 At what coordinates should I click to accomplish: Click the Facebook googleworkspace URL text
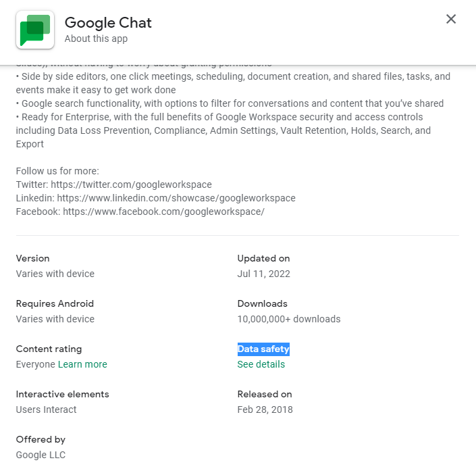coord(163,212)
